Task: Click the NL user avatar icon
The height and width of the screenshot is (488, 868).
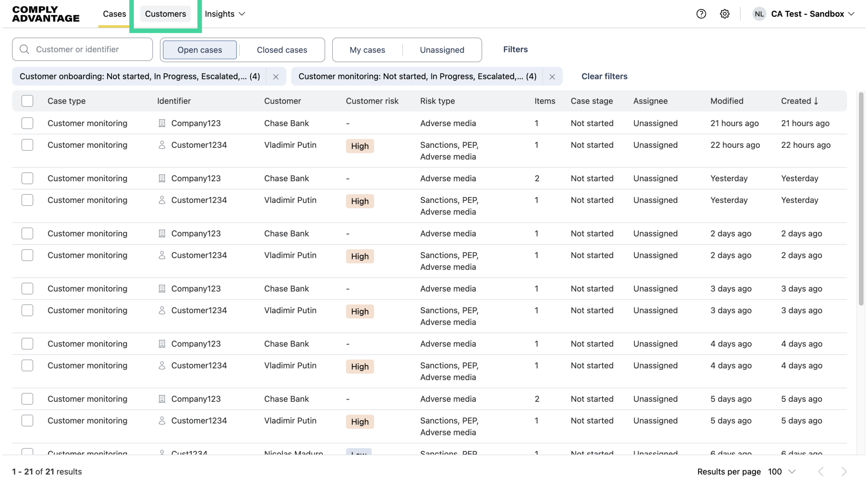Action: (759, 14)
